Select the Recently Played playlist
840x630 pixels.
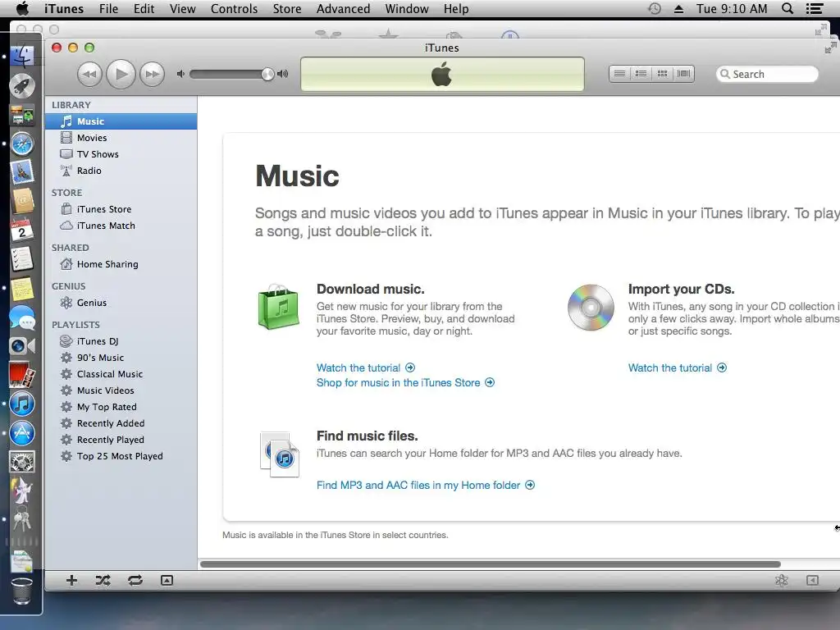[x=121, y=440]
